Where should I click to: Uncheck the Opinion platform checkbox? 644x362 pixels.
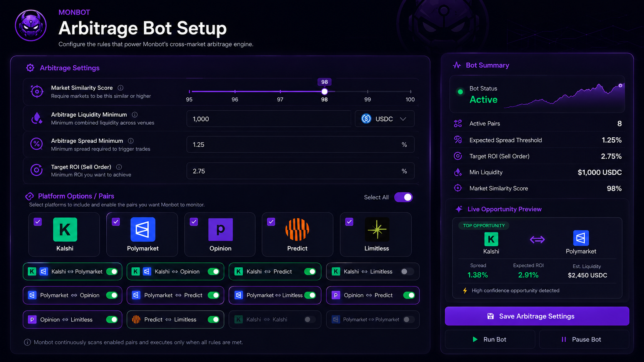pyautogui.click(x=194, y=222)
